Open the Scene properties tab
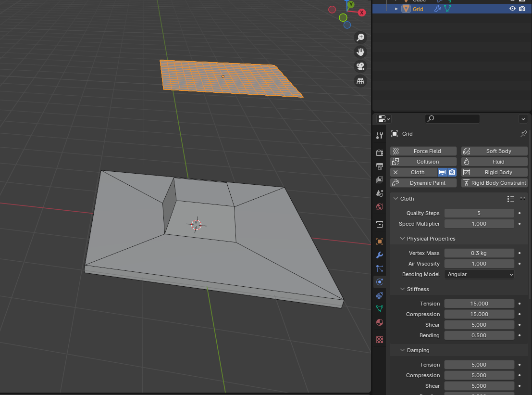This screenshot has height=395, width=532. 380,193
